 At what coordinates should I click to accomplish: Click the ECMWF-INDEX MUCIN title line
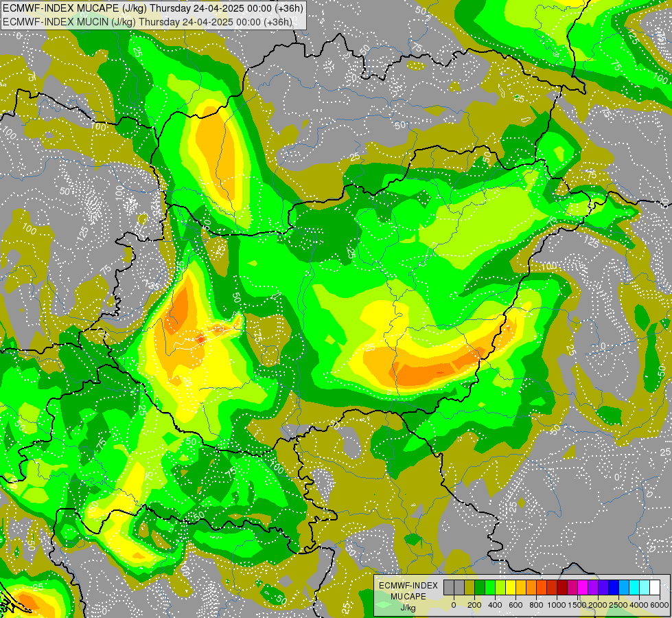[x=148, y=21]
